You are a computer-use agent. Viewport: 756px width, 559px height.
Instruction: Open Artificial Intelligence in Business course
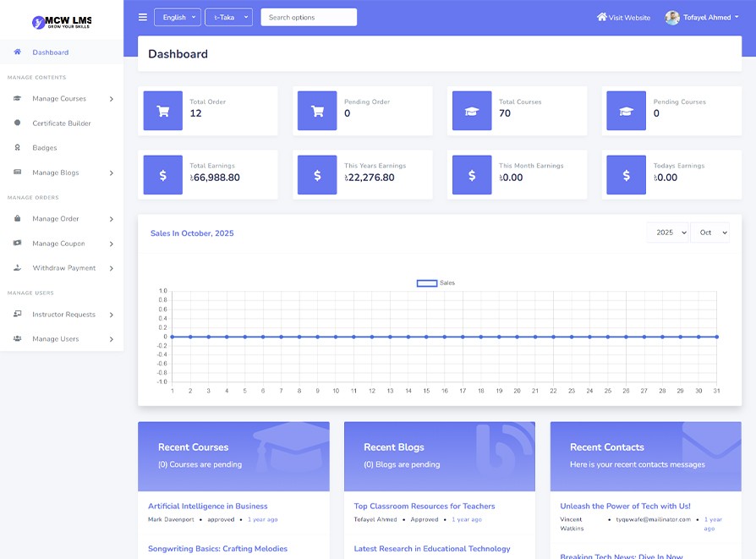point(207,506)
